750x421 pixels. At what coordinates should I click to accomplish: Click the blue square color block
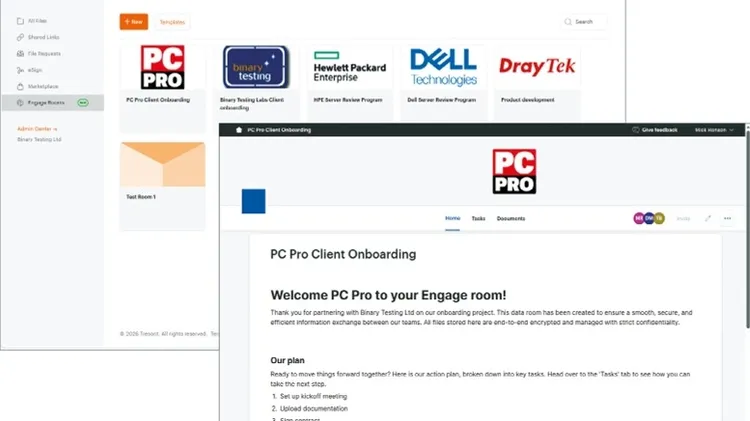254,201
